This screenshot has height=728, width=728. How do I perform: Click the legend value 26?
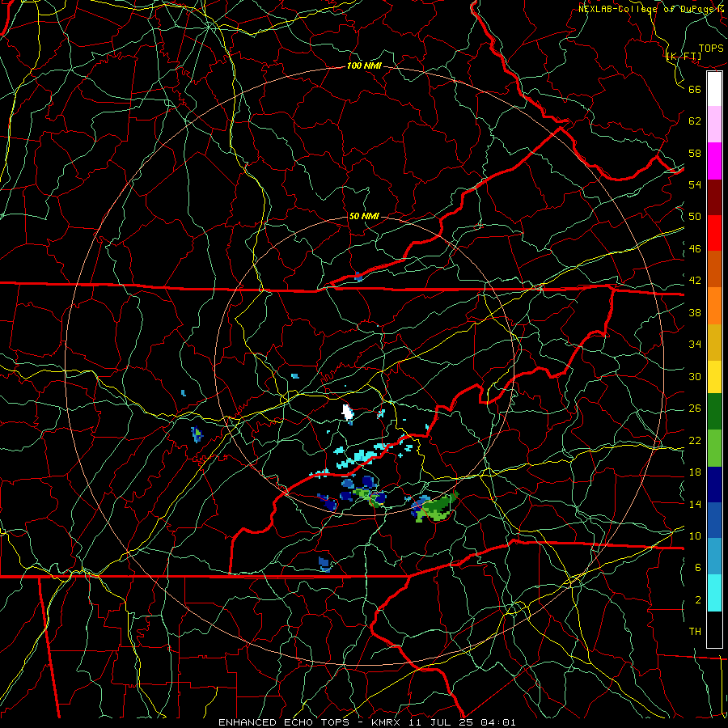(x=695, y=408)
